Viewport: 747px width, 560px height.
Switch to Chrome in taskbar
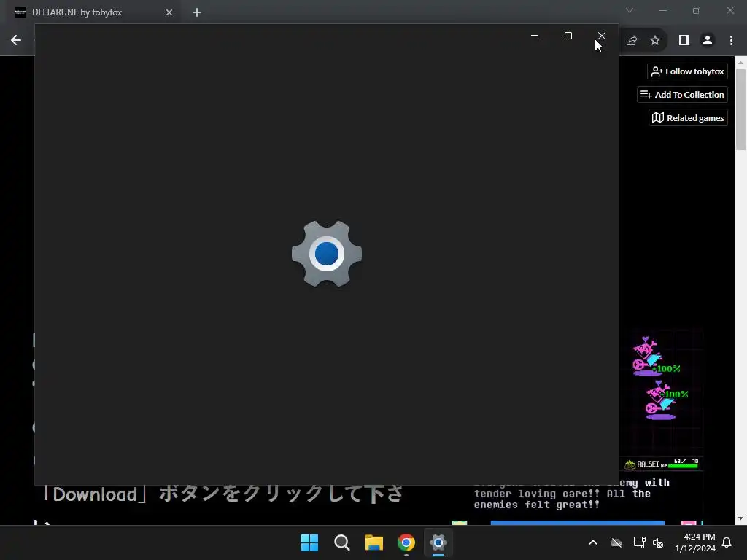coord(406,542)
